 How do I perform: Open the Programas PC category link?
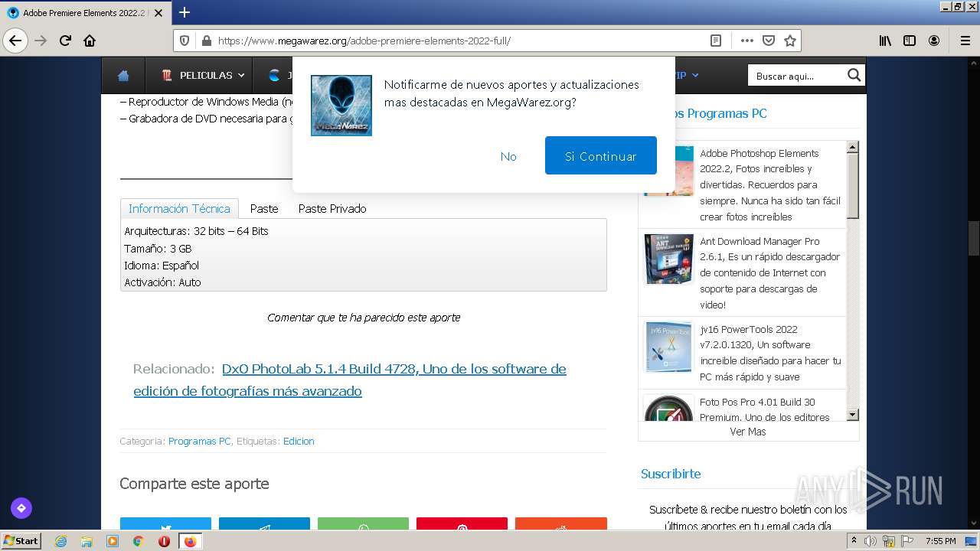pos(199,441)
